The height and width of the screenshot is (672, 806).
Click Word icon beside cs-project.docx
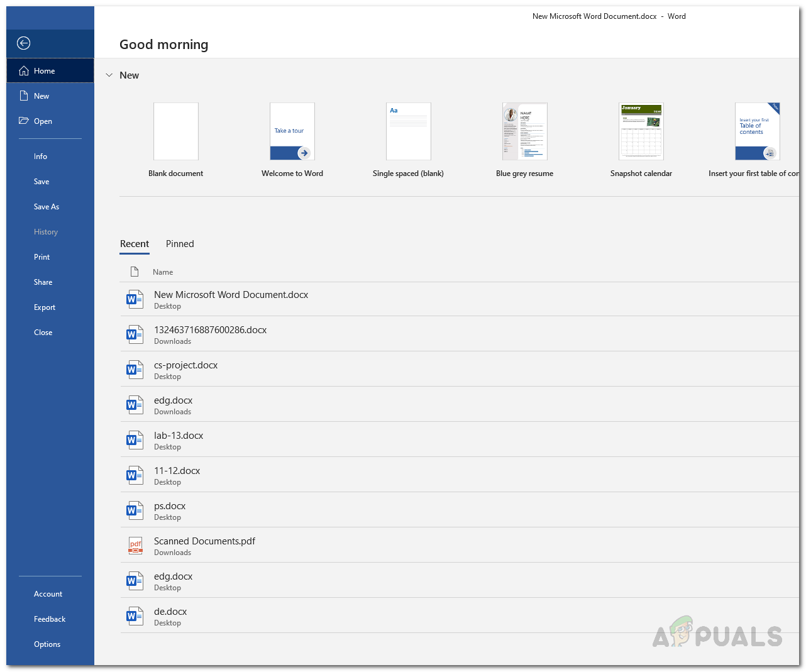coord(135,370)
